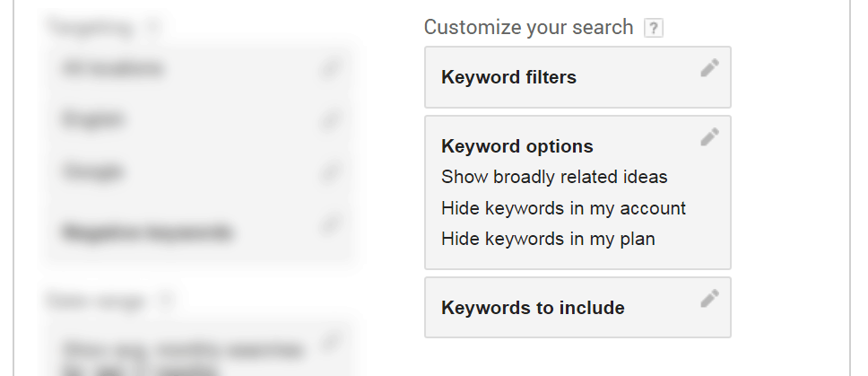This screenshot has height=376, width=868.
Task: Click the pencil icon next to Negative keywords
Action: pyautogui.click(x=330, y=223)
